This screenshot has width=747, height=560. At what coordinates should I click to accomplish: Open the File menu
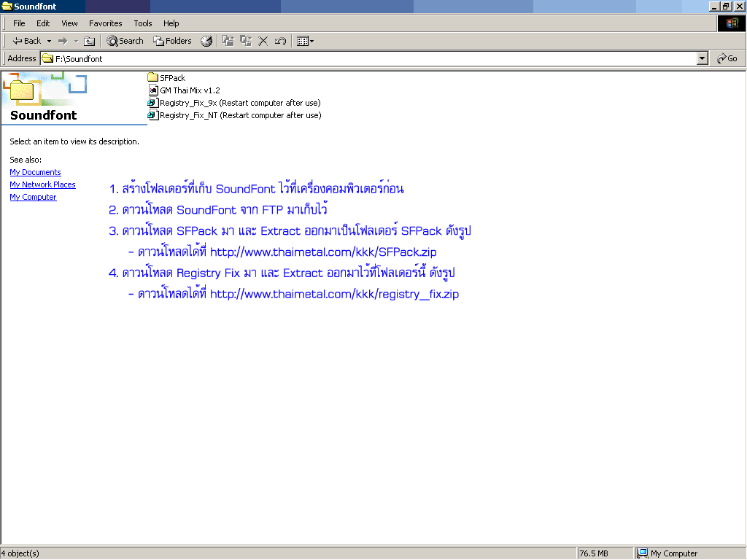[x=19, y=23]
